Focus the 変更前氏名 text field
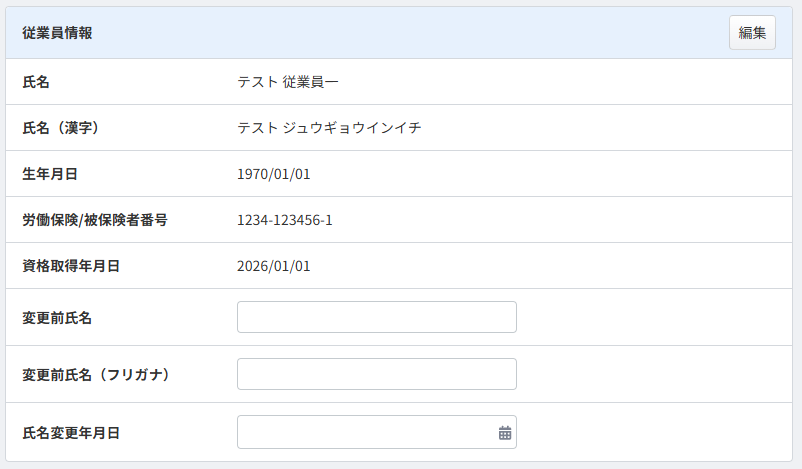Viewport: 802px width, 469px height. (x=376, y=317)
